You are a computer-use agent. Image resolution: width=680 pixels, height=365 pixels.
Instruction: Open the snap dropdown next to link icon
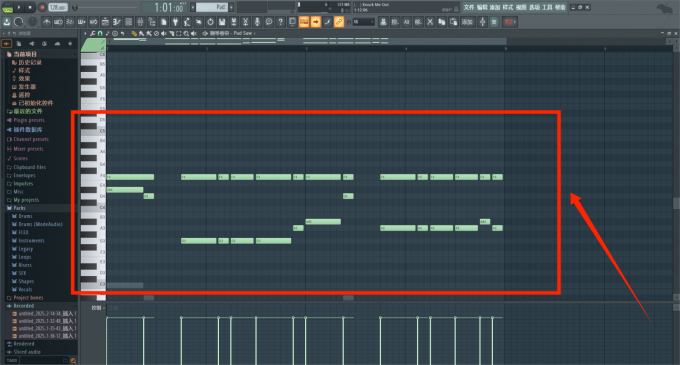point(363,22)
